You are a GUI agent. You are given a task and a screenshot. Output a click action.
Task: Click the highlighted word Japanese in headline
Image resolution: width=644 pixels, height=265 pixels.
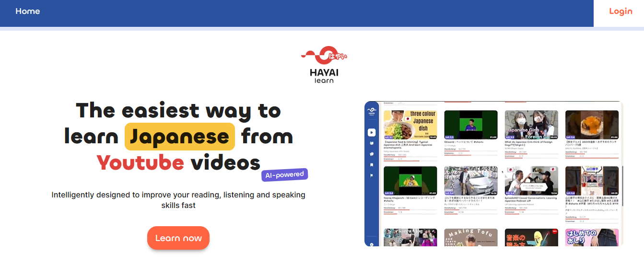click(x=180, y=137)
